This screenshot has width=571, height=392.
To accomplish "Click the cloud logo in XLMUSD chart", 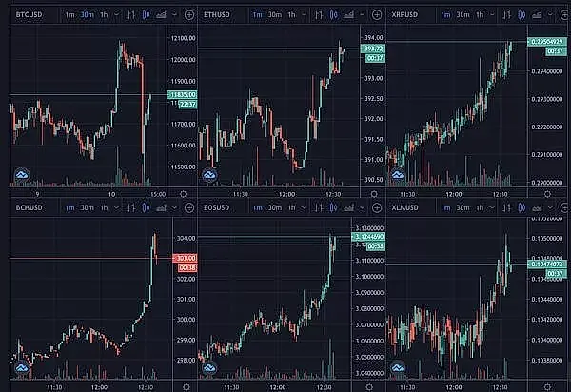I will coord(398,368).
